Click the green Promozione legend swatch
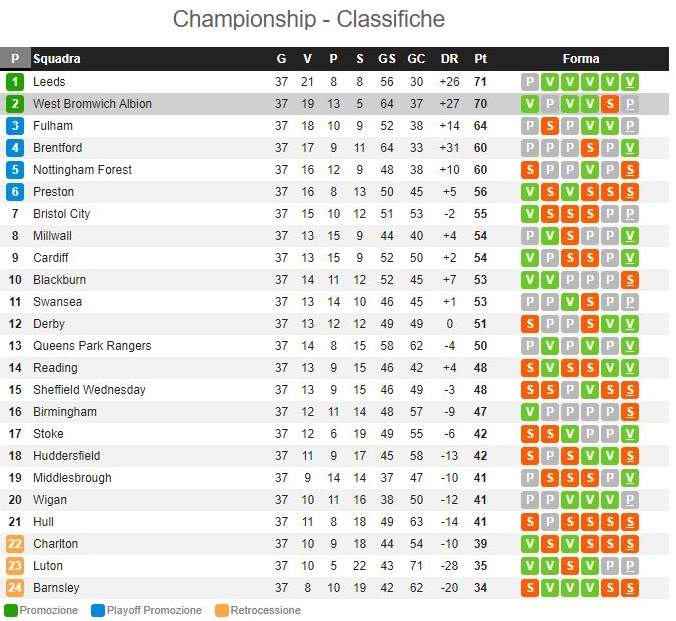The height and width of the screenshot is (621, 676). (11, 610)
